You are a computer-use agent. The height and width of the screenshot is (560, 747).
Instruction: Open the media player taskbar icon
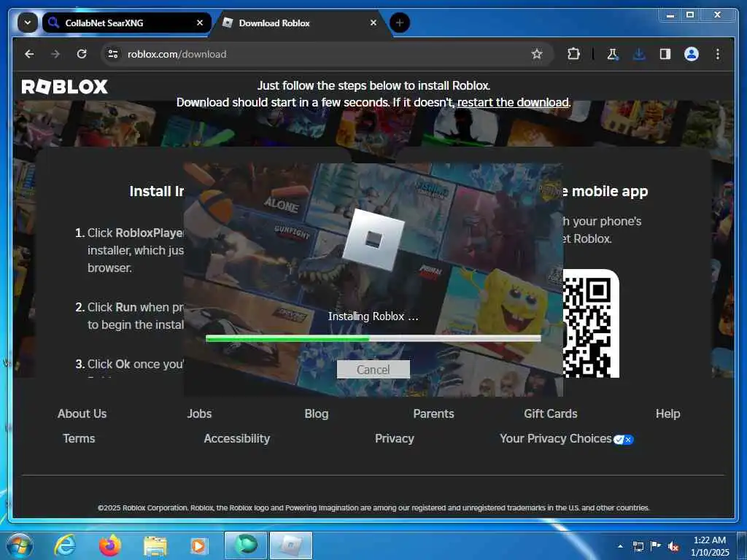tap(198, 545)
